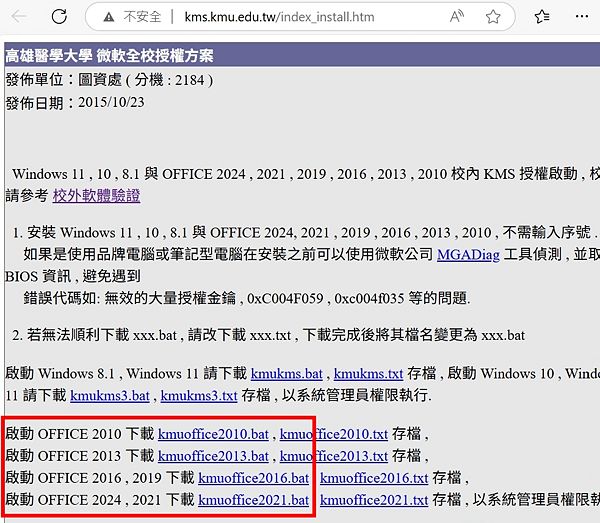Download kmuoffice2010.txt file
Viewport: 600px width, 523px height.
pyautogui.click(x=333, y=434)
